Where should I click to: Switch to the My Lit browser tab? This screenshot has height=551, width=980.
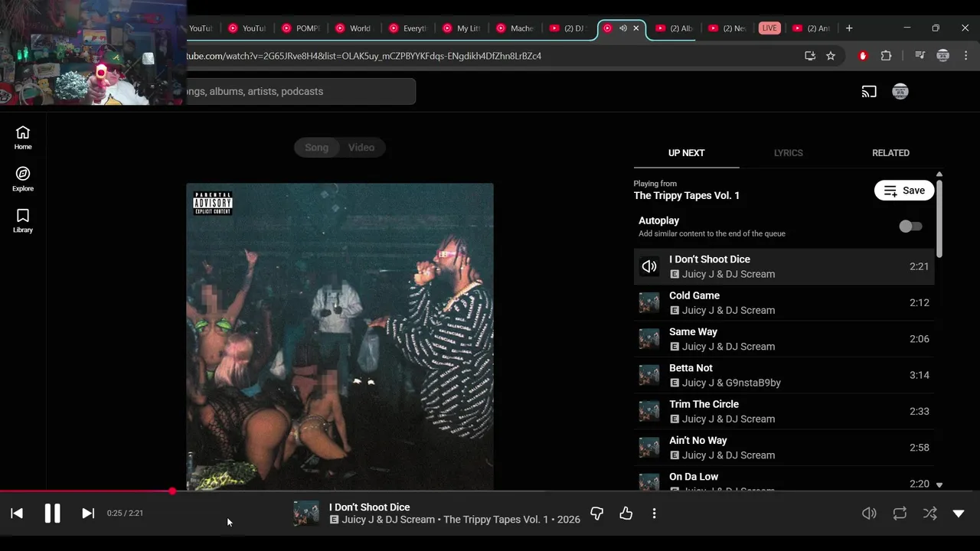(461, 28)
